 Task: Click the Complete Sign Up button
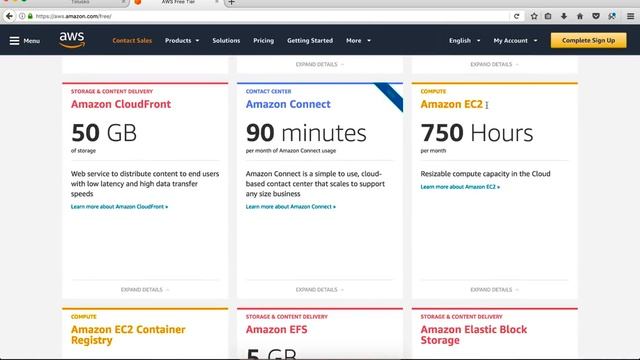(x=588, y=40)
